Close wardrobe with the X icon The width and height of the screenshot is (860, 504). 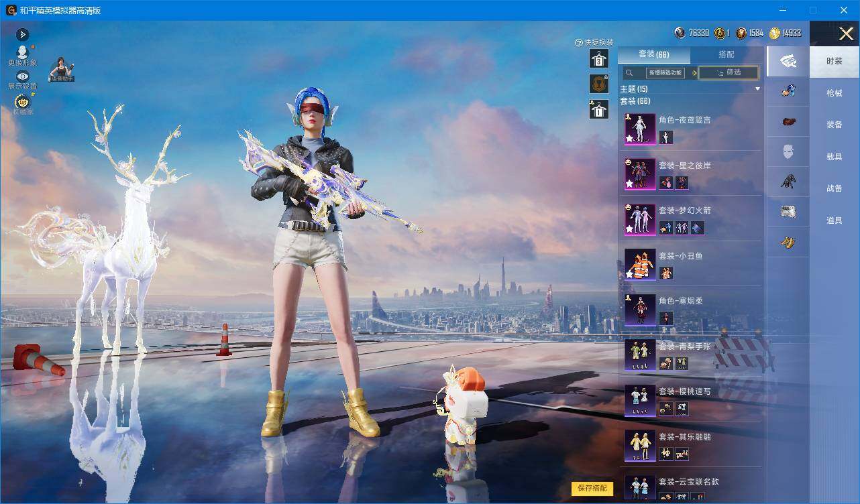click(846, 33)
